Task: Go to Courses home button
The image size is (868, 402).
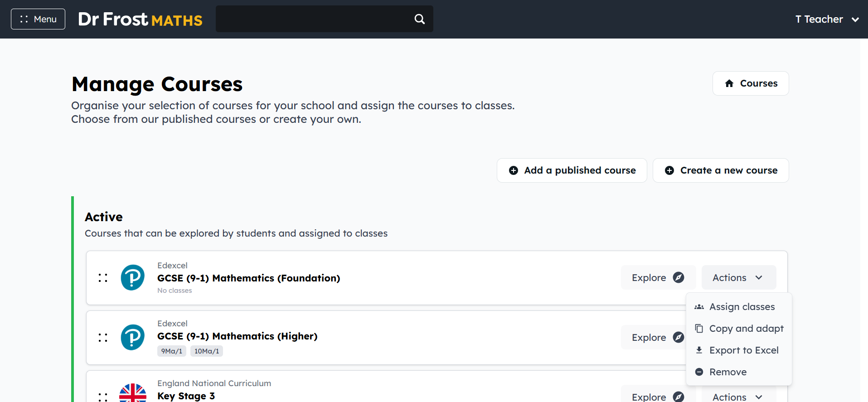Action: click(751, 83)
